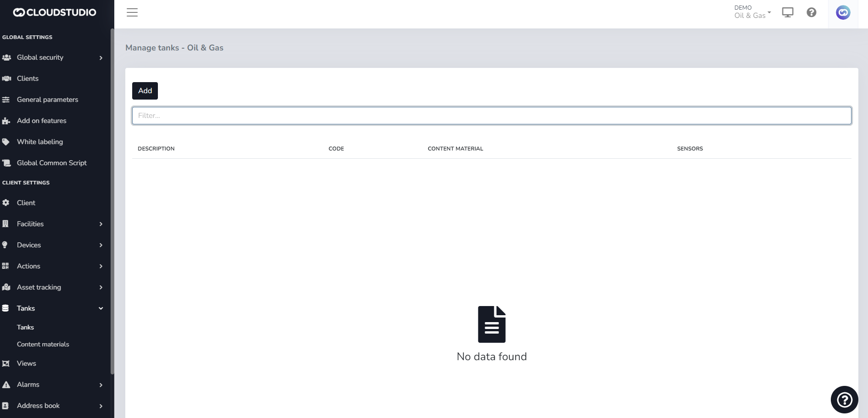Click the Alarms warning triangle icon
This screenshot has width=868, height=418.
[x=6, y=385]
